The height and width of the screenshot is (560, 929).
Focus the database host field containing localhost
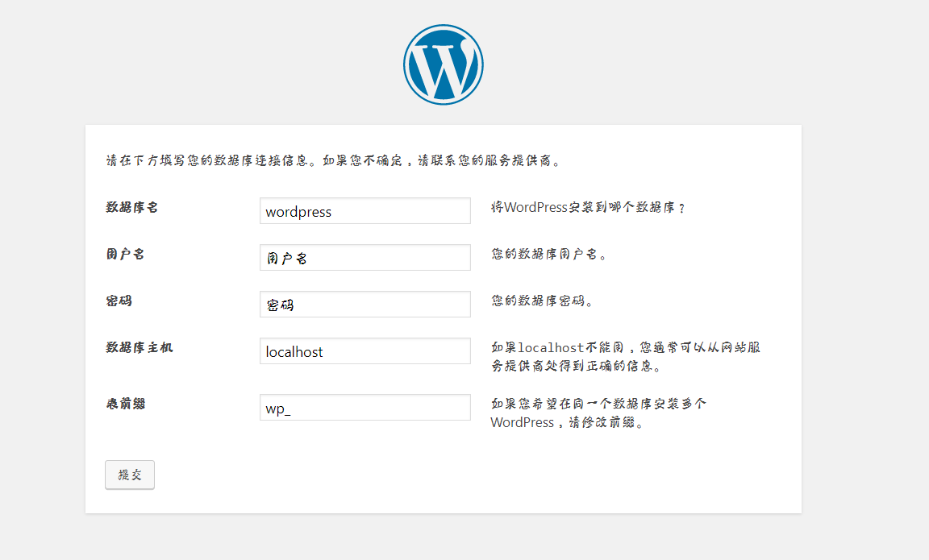(365, 351)
